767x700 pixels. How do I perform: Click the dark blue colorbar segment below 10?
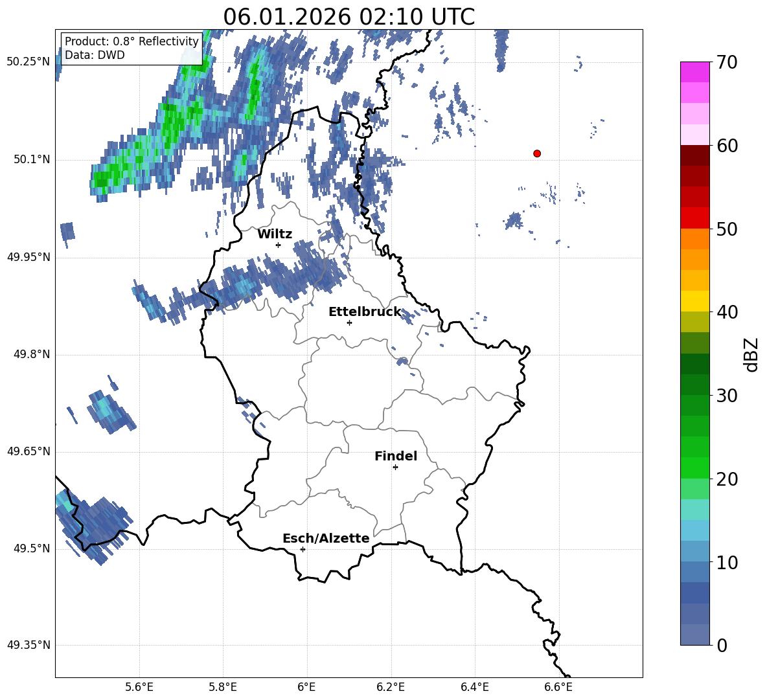click(x=694, y=593)
